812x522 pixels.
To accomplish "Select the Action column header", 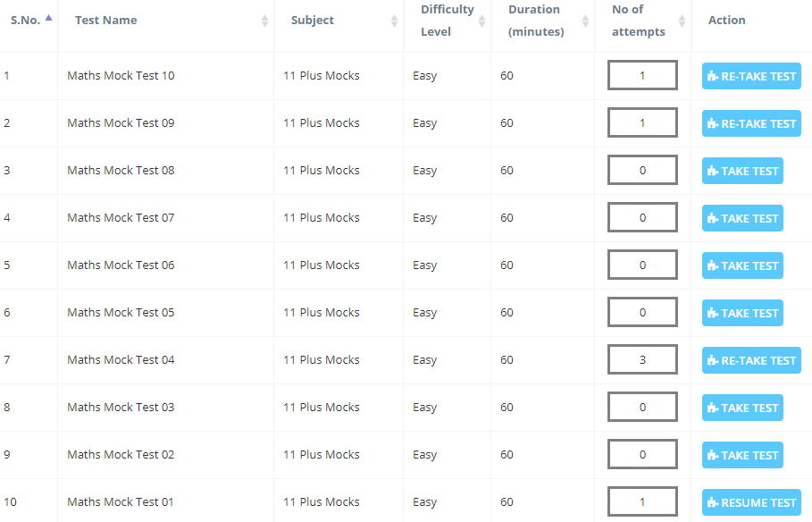I will click(x=726, y=21).
